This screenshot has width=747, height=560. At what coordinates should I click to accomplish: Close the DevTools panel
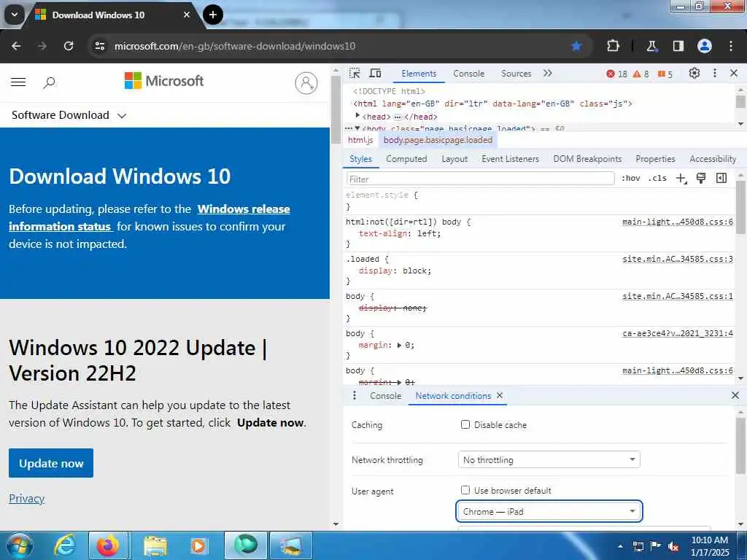pyautogui.click(x=734, y=74)
